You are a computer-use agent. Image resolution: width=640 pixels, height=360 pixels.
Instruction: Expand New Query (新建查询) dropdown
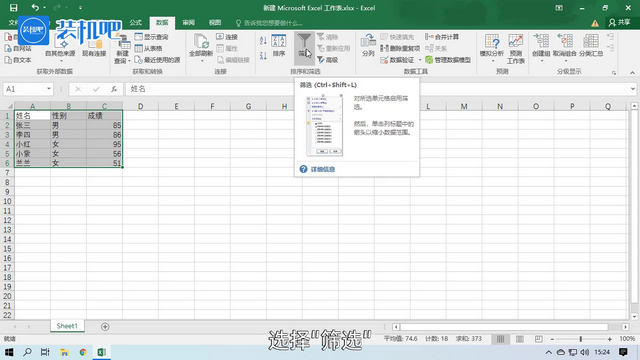coord(129,61)
